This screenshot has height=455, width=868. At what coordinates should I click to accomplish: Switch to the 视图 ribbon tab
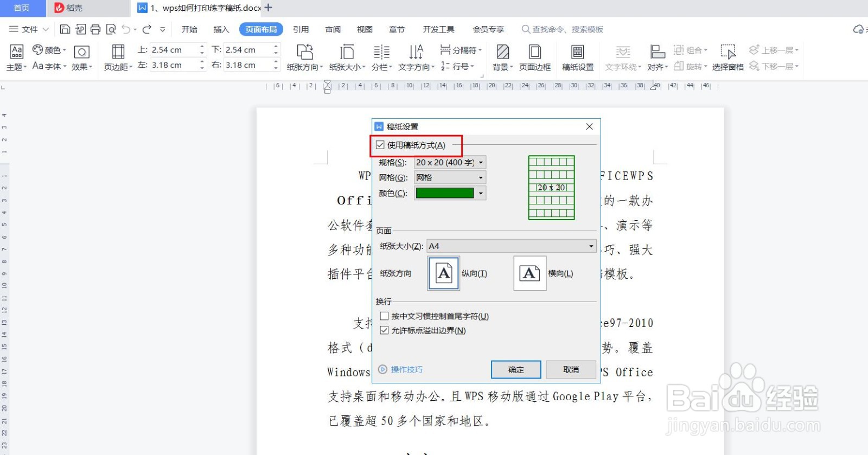[365, 29]
